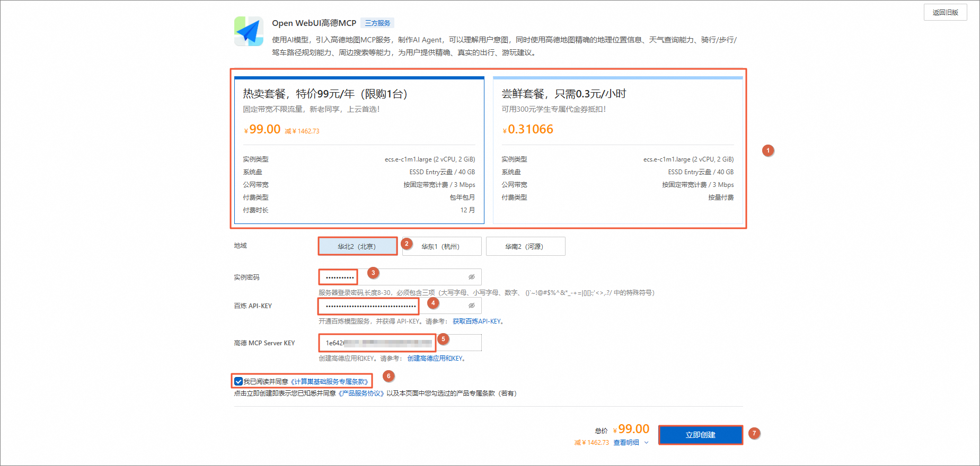Screen dimensions: 980x466
Task: Focus the 百炼 API-KEY input field
Action: coord(400,306)
